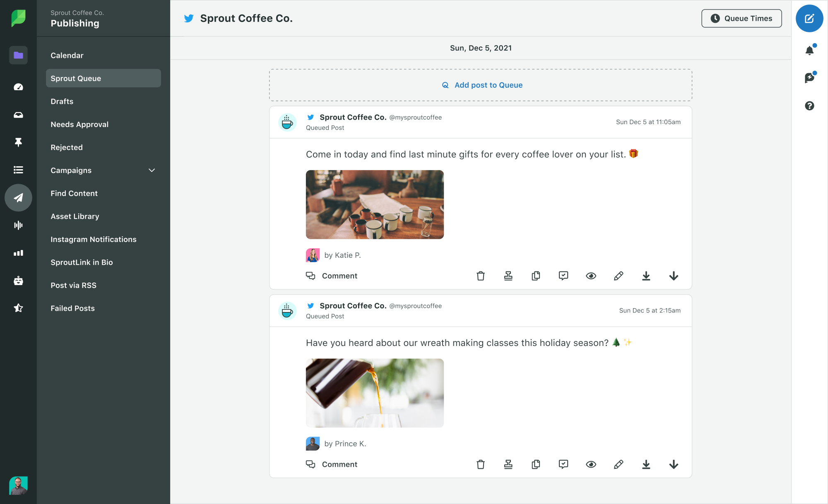Select Calendar from left sidebar
Viewport: 828px width, 504px height.
pyautogui.click(x=66, y=55)
